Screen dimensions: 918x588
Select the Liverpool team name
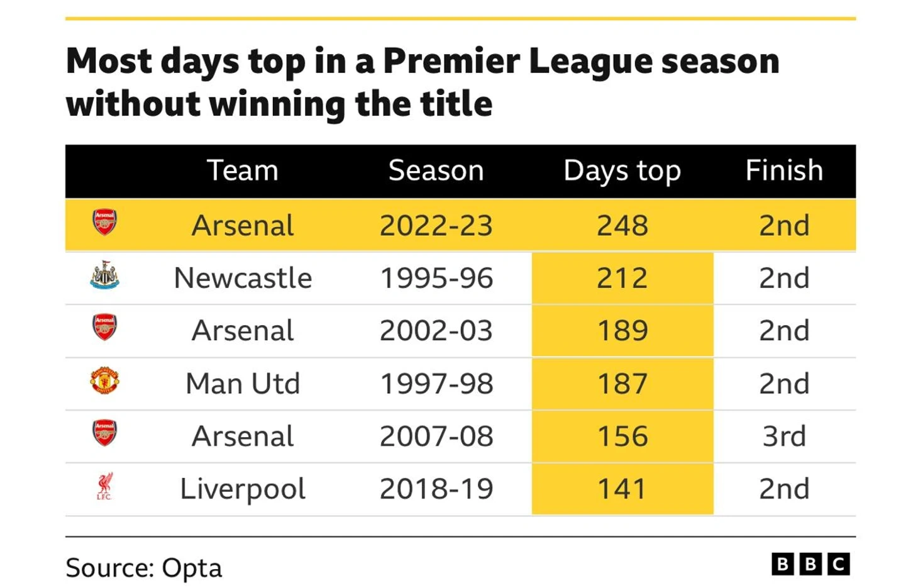click(243, 489)
